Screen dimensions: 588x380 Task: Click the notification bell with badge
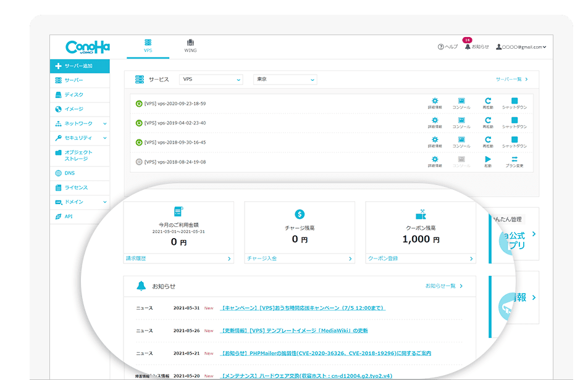(468, 46)
